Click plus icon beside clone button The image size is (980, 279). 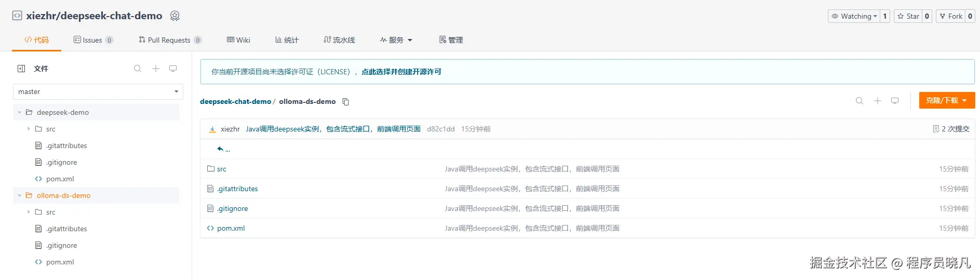point(877,101)
